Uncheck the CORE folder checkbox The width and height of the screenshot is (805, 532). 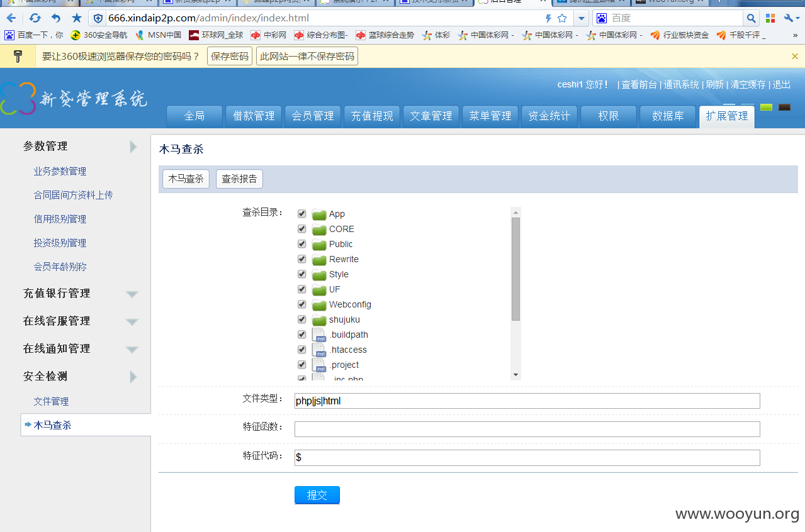click(301, 229)
